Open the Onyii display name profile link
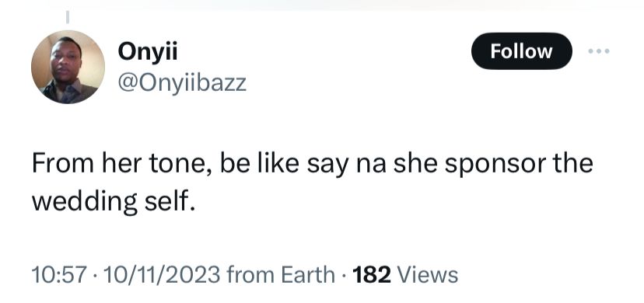This screenshot has width=644, height=303. (148, 53)
